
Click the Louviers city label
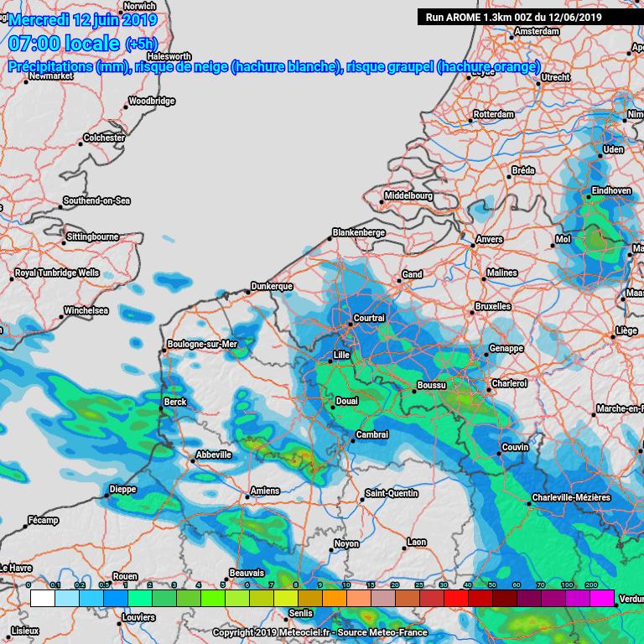click(x=138, y=617)
